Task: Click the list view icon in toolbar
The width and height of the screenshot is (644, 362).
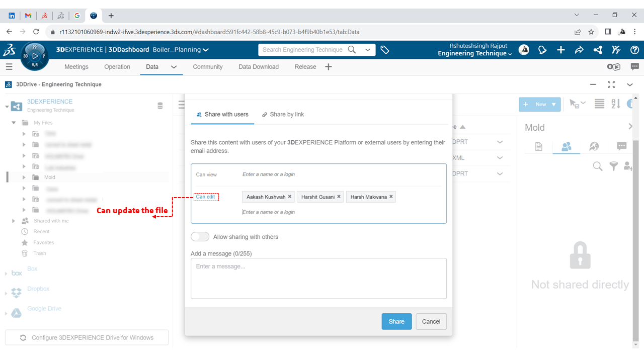Action: (x=599, y=104)
